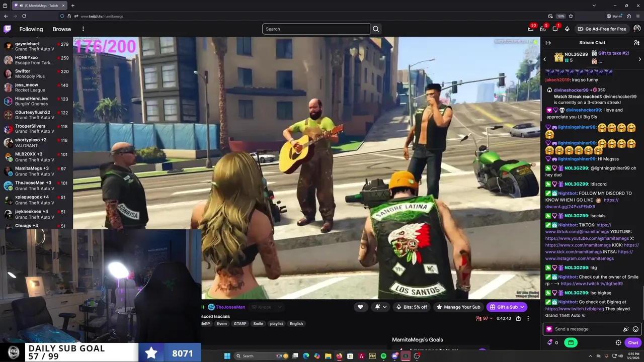This screenshot has height=362, width=644.
Task: Click Manage Your Sub
Action: click(458, 307)
